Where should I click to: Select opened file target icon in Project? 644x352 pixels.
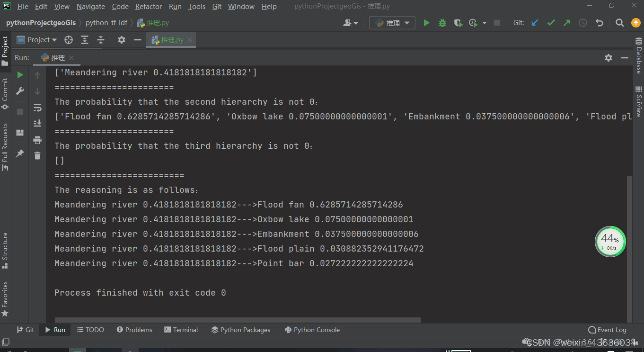[x=69, y=40]
